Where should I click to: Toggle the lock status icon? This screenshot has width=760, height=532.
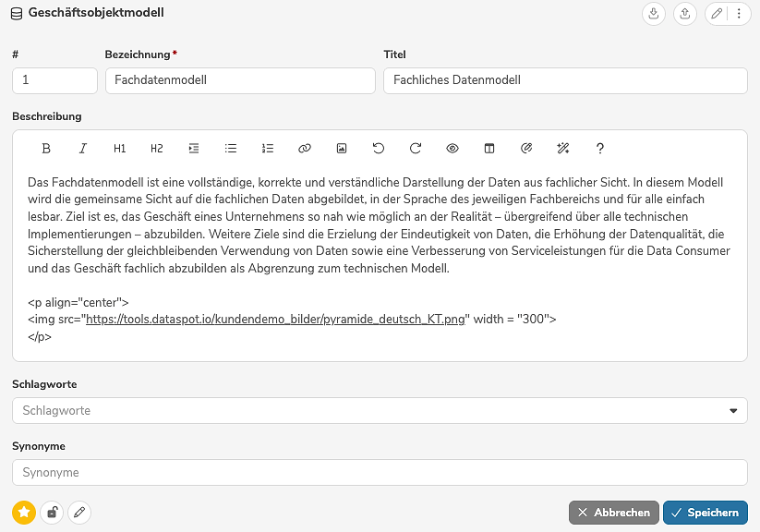pos(53,512)
